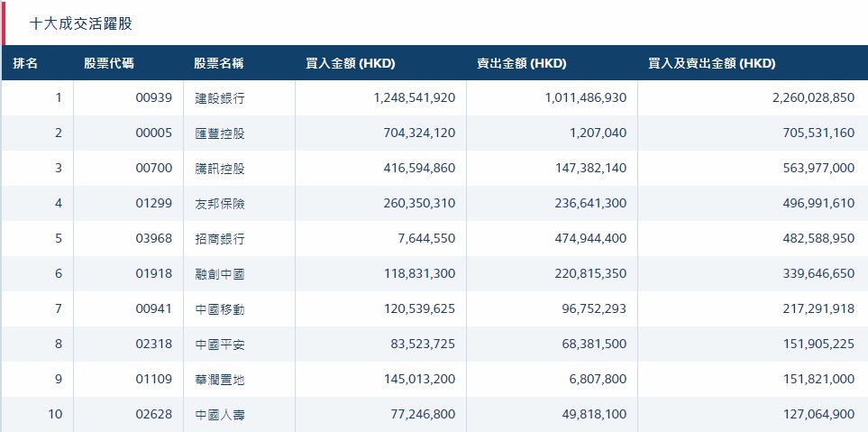868x432 pixels.
Task: Click total amount 705,531,160
Action: pyautogui.click(x=818, y=133)
